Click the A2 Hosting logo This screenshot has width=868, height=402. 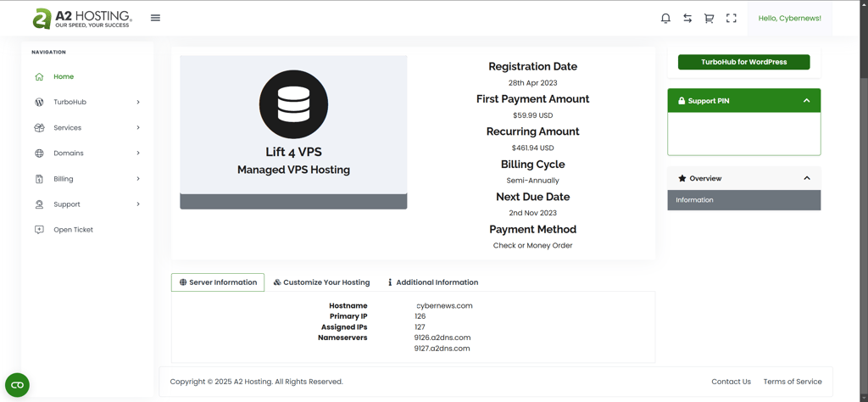click(82, 19)
